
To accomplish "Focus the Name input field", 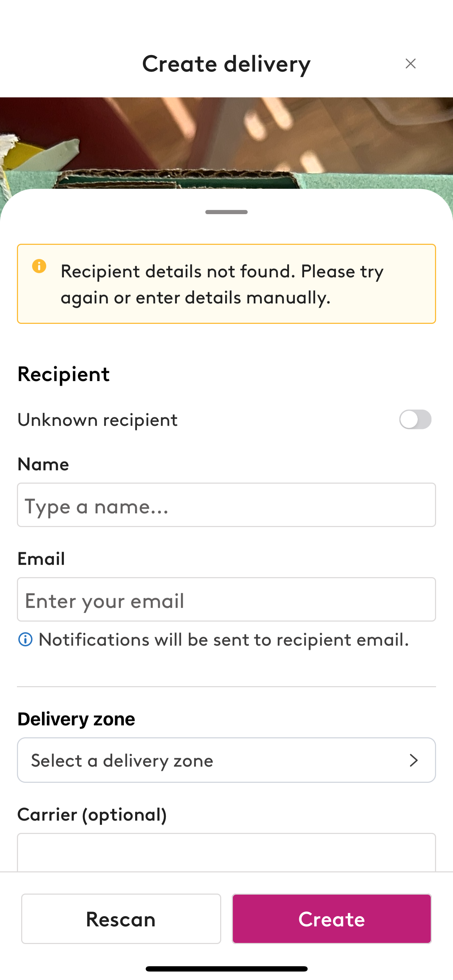I will 226,505.
